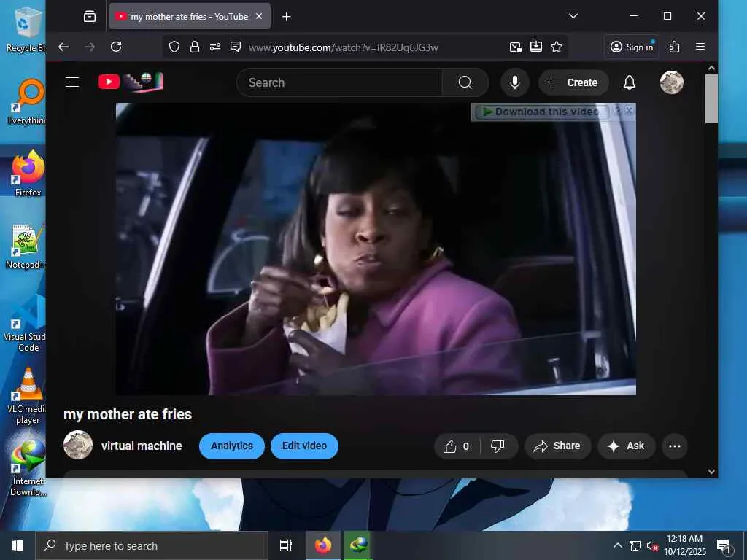Viewport: 747px width, 560px height.
Task: Open the YouTube guide hamburger menu
Action: pyautogui.click(x=72, y=82)
